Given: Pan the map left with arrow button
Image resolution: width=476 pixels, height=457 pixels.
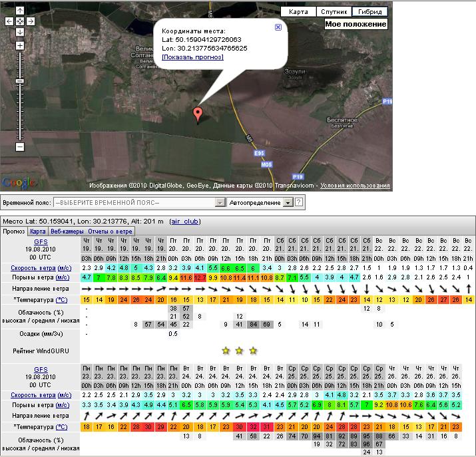Looking at the screenshot, I should click(9, 21).
